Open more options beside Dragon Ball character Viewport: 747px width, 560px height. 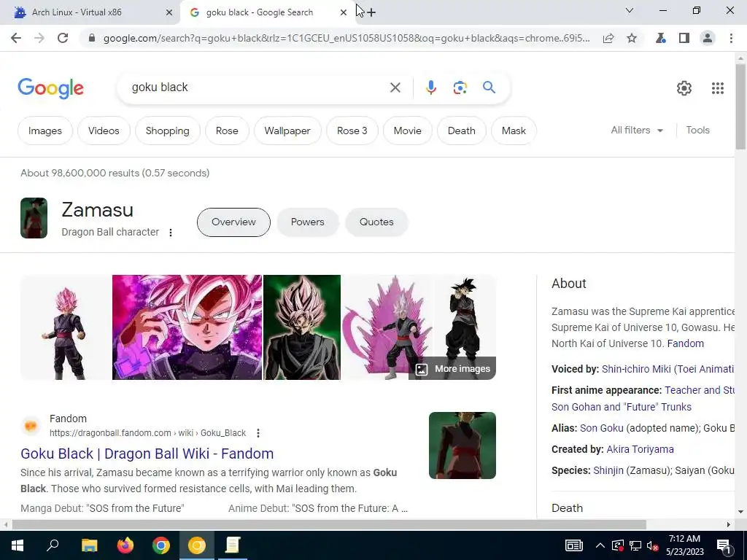coord(171,233)
